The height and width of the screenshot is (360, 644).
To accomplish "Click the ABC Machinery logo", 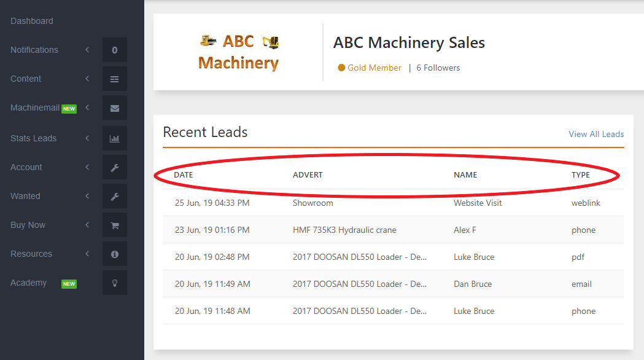I will click(x=239, y=52).
